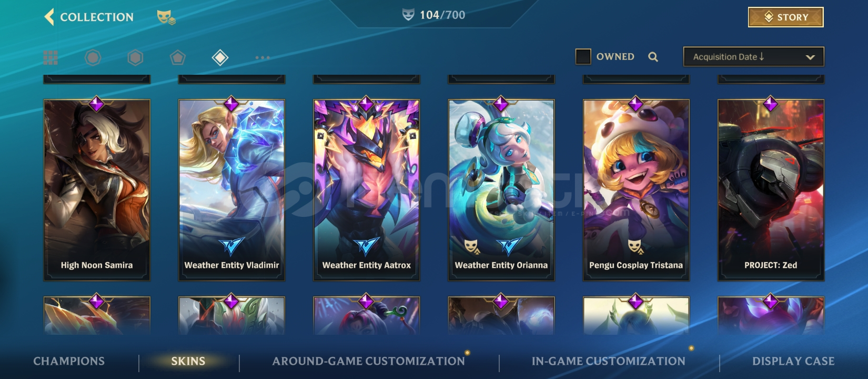Open the Story button

pos(786,17)
